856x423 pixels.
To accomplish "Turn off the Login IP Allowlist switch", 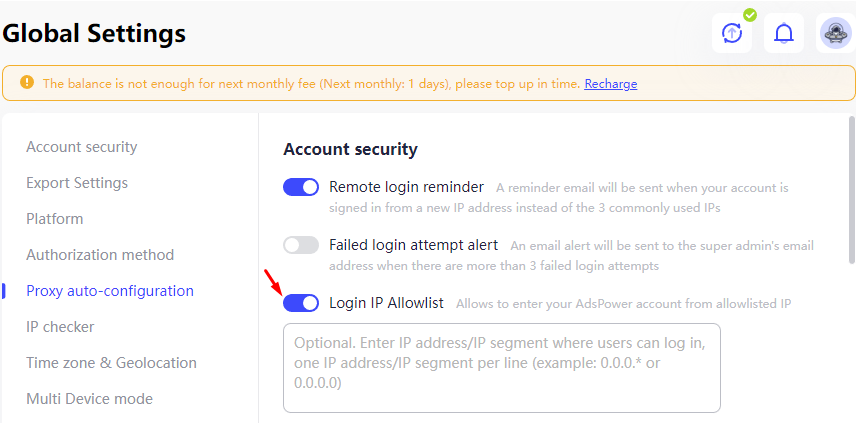I will coord(301,302).
